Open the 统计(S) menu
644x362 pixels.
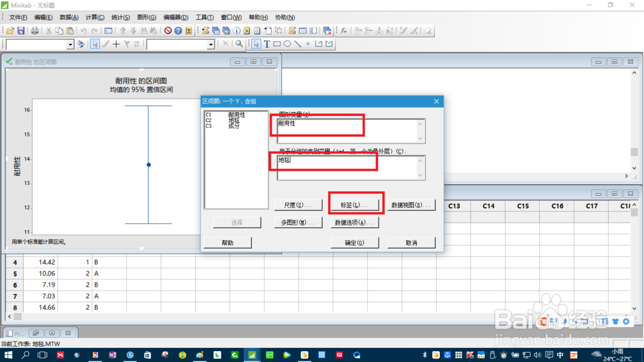coord(121,17)
